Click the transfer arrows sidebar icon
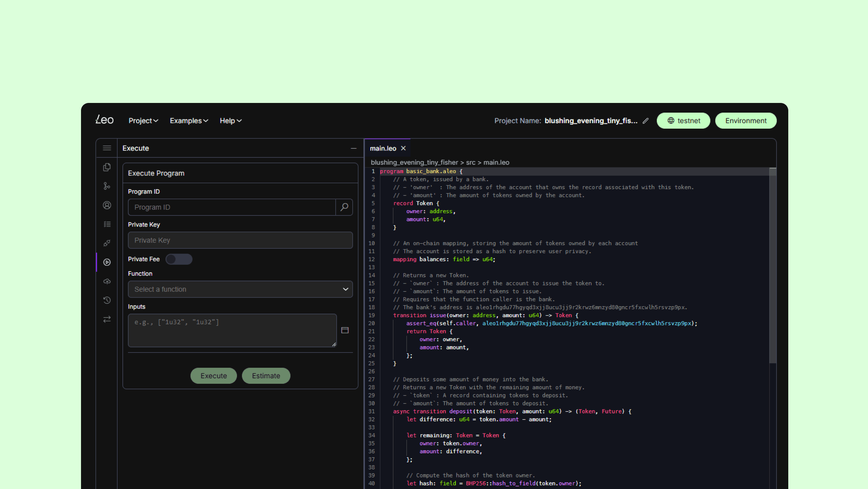The height and width of the screenshot is (489, 868). (x=107, y=319)
